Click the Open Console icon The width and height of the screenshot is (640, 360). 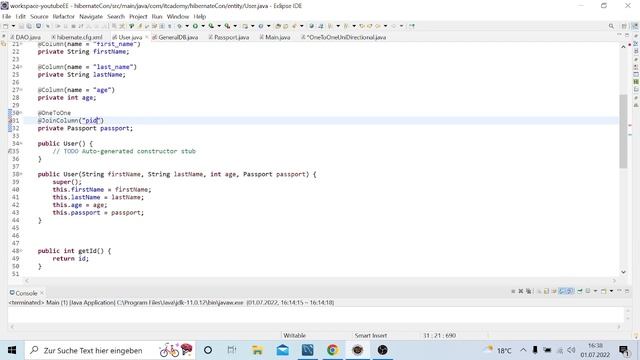[603, 291]
